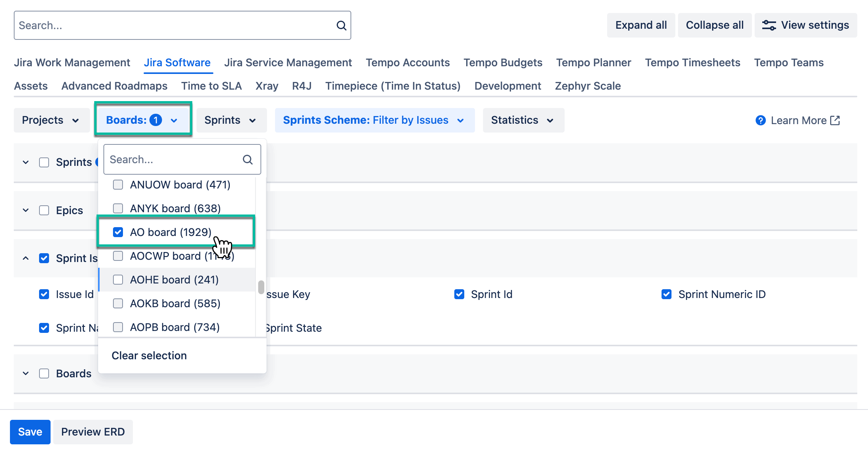The width and height of the screenshot is (868, 452).
Task: Enable the AOHE board checkbox
Action: pos(118,280)
